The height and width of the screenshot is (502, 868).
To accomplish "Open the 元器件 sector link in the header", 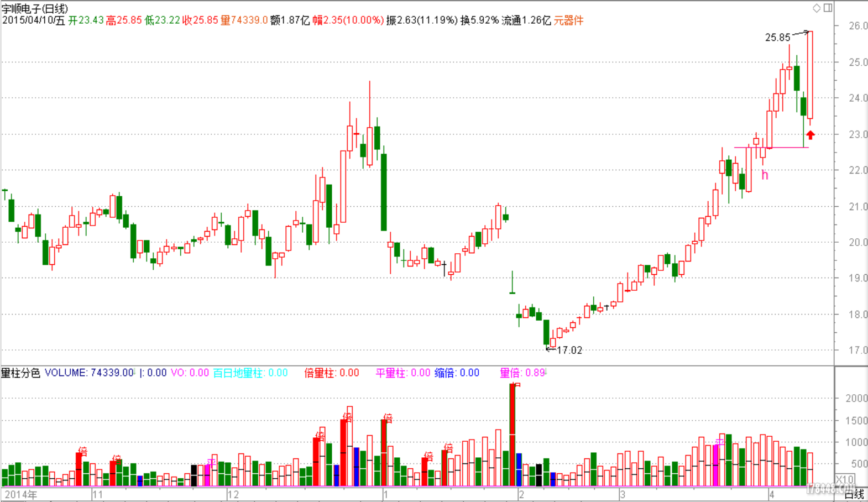I will (x=568, y=20).
